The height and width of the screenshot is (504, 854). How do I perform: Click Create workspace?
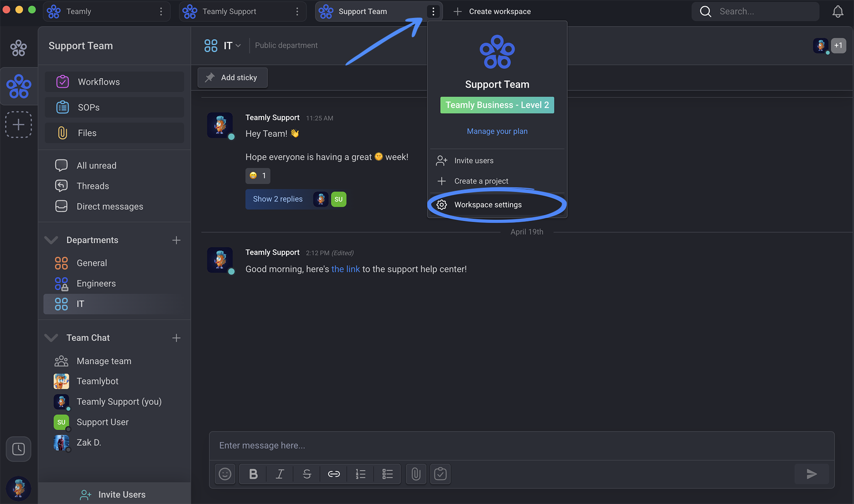[x=492, y=12]
